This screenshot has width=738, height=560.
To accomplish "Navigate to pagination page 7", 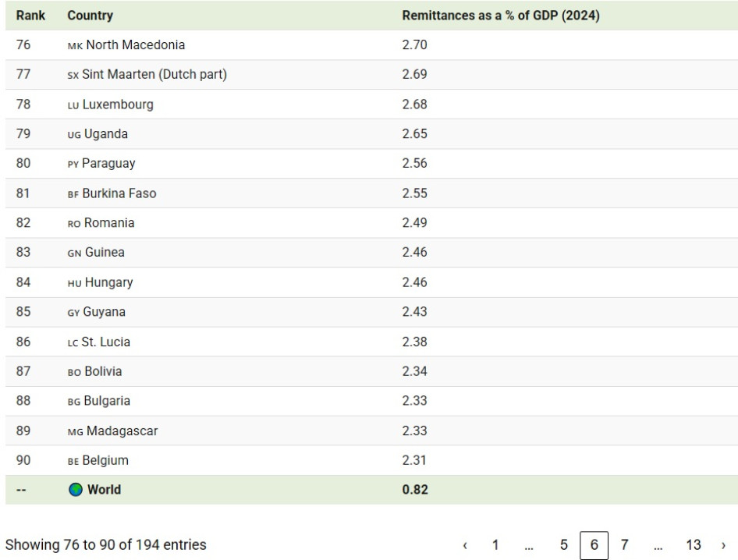I will (x=624, y=545).
